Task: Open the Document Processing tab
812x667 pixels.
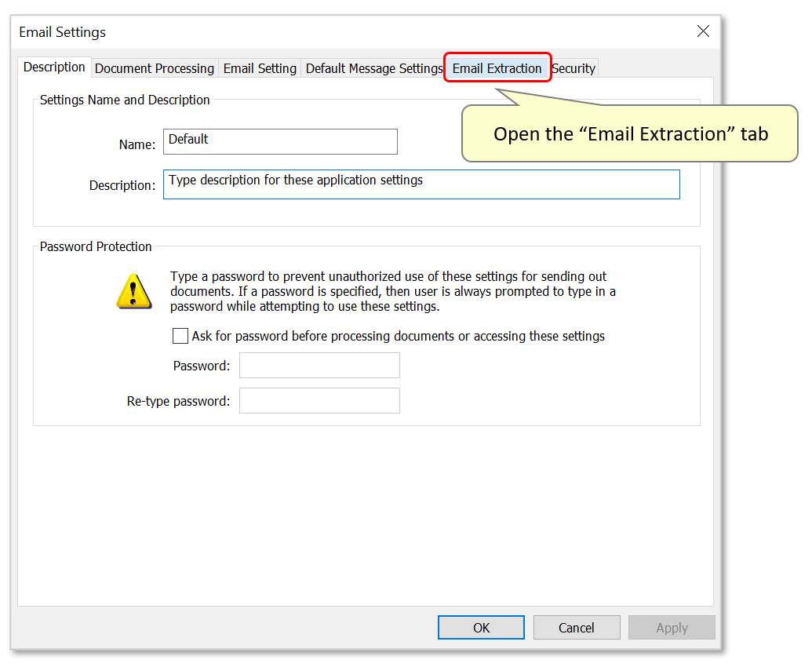Action: coord(155,68)
